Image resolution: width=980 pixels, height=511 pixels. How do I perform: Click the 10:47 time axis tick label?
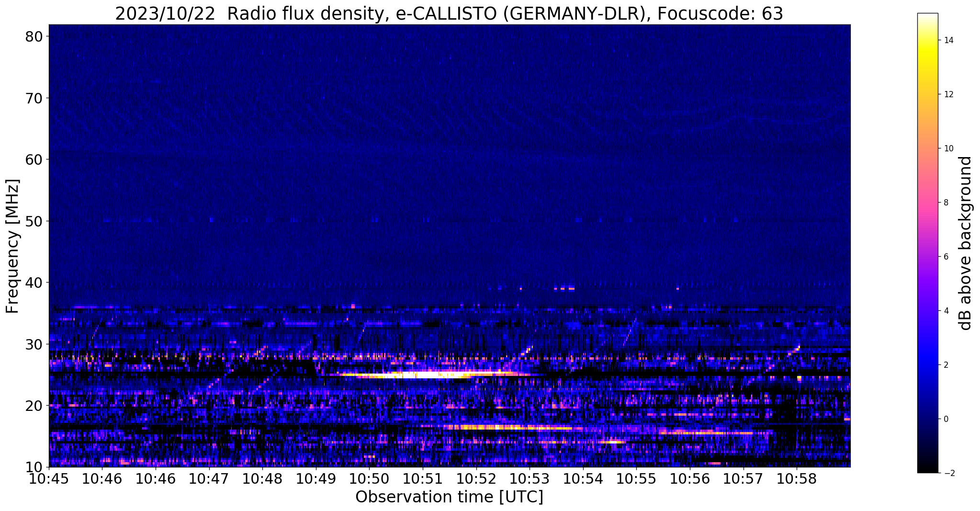coord(209,479)
